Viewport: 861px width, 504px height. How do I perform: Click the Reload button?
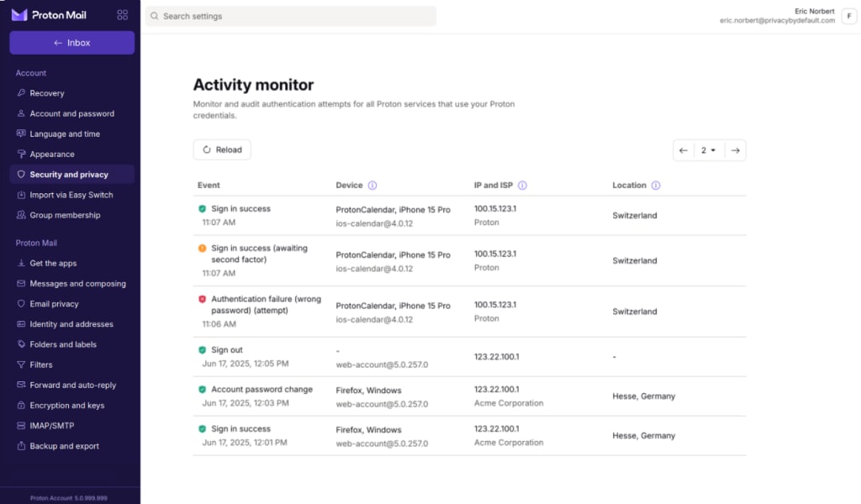click(221, 150)
